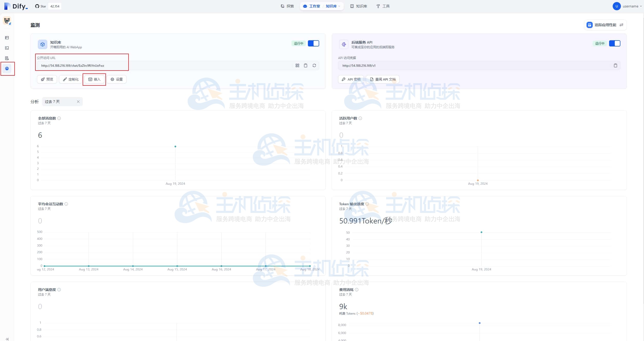
Task: Click the Dify logo
Action: (16, 6)
